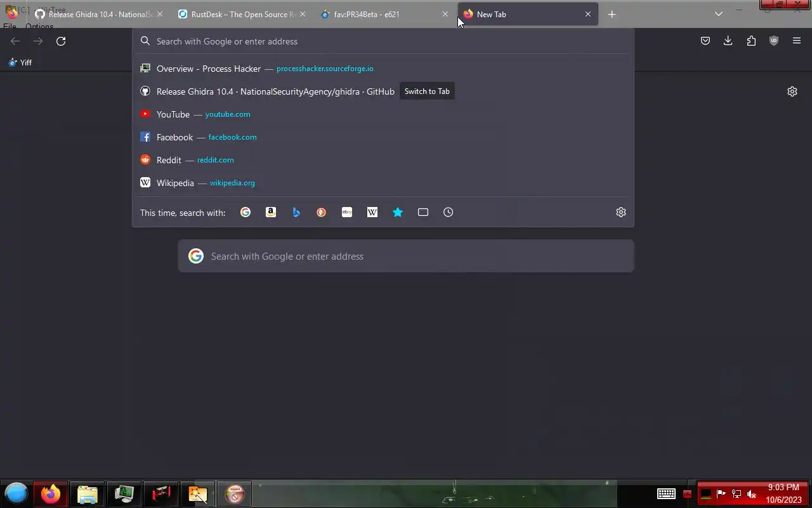Open Firefox application hamburger menu
Image resolution: width=812 pixels, height=508 pixels.
click(x=797, y=41)
